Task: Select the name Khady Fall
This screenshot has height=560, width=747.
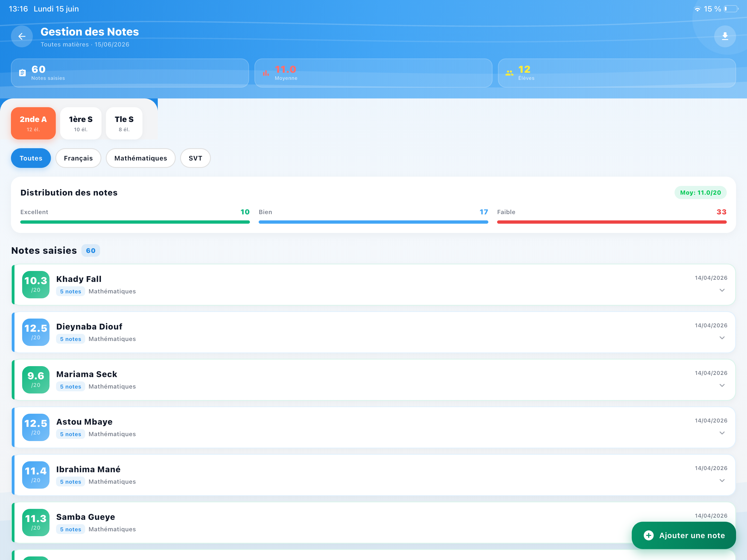Action: coord(79,279)
